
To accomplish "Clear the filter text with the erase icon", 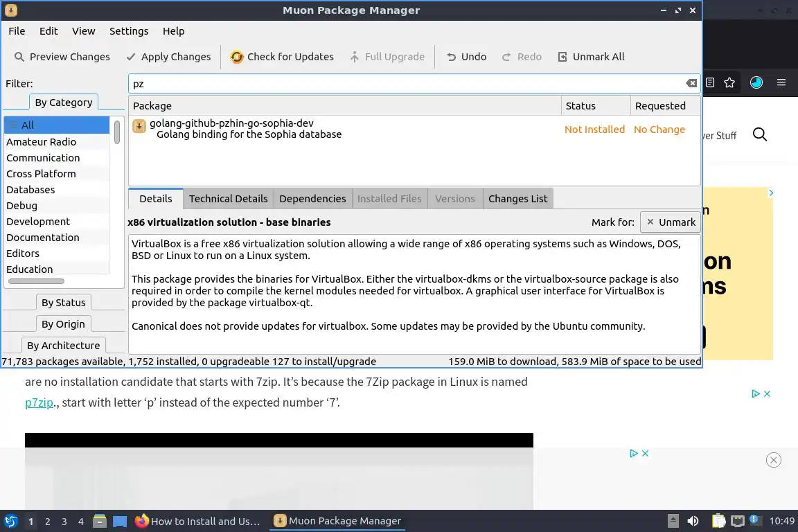I will 691,84.
